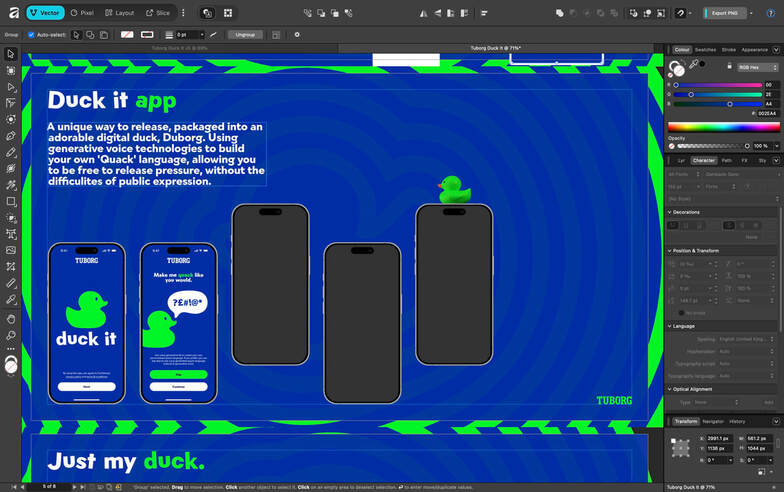
Task: Click the colour spectrum gradient bar
Action: click(723, 127)
